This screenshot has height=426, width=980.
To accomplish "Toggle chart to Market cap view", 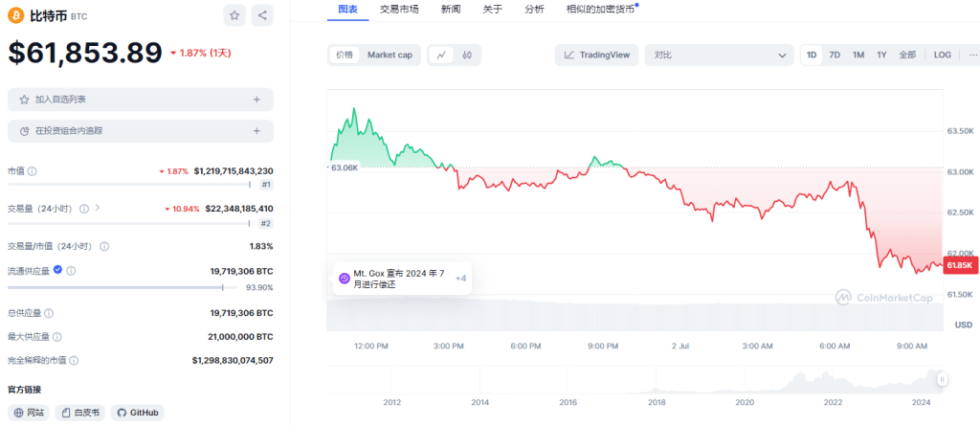I will [x=390, y=55].
